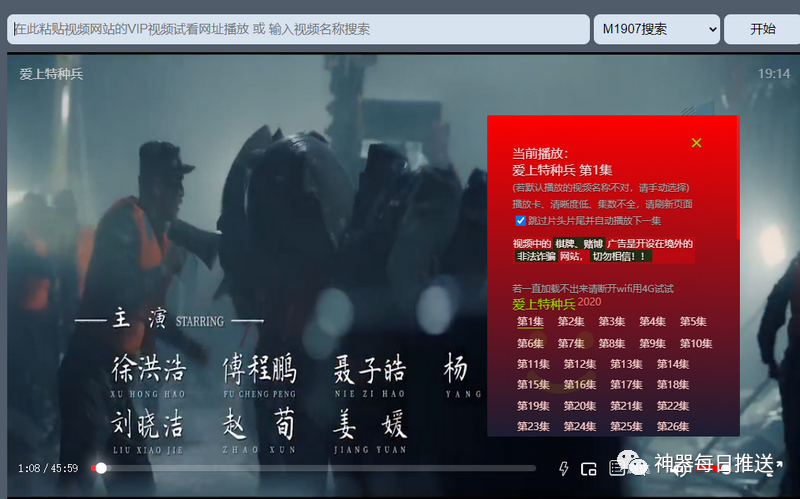Select episode 第9集
Image resolution: width=800 pixels, height=499 pixels.
[x=653, y=343]
